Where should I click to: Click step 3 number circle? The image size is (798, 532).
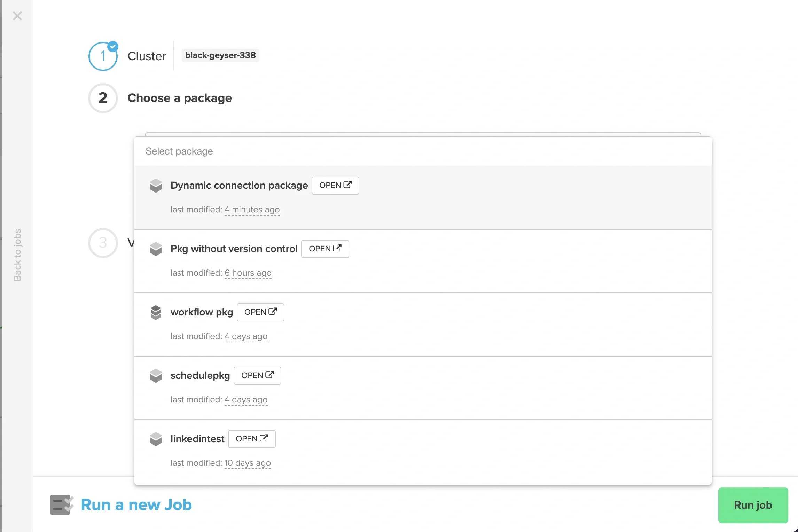[103, 243]
